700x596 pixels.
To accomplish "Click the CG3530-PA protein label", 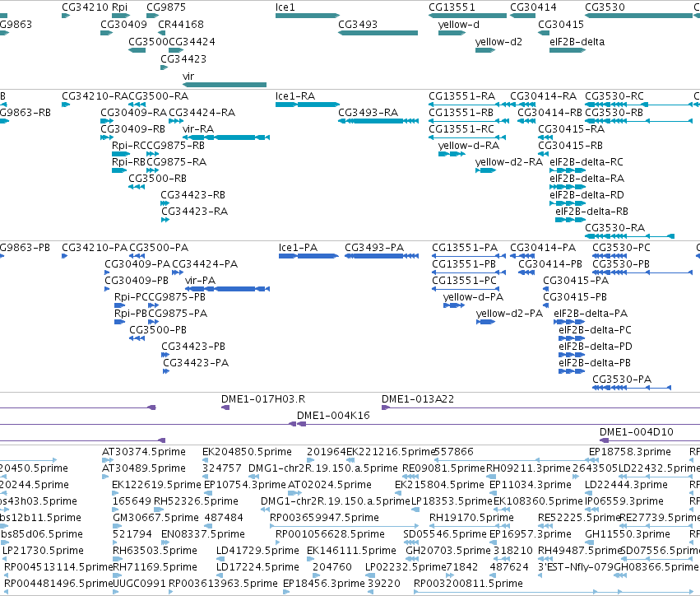I will (x=622, y=379).
